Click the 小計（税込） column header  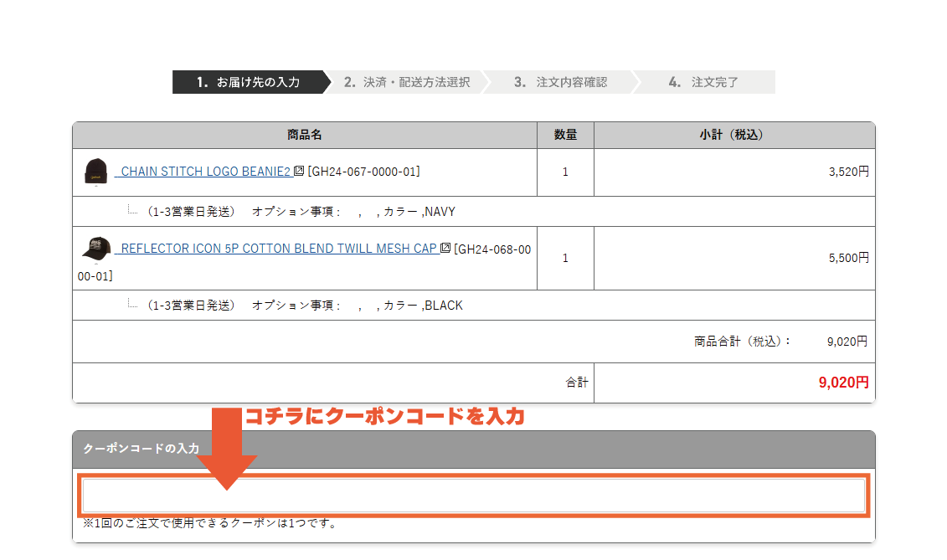coord(733,135)
